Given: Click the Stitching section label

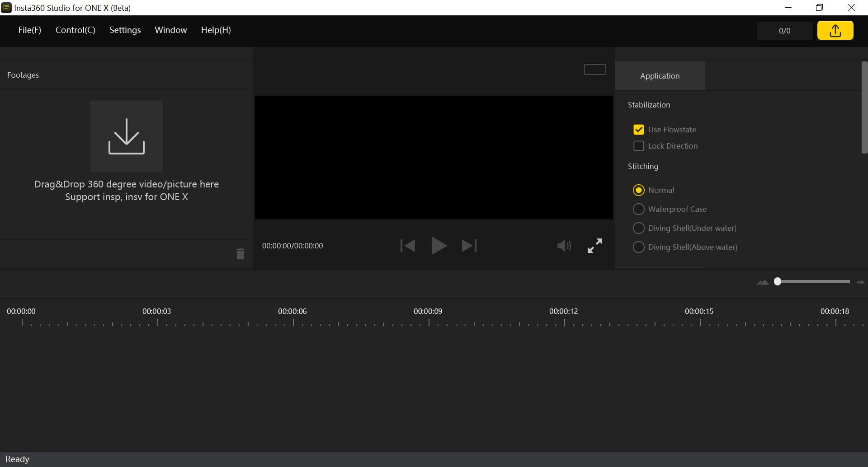Looking at the screenshot, I should coord(643,166).
